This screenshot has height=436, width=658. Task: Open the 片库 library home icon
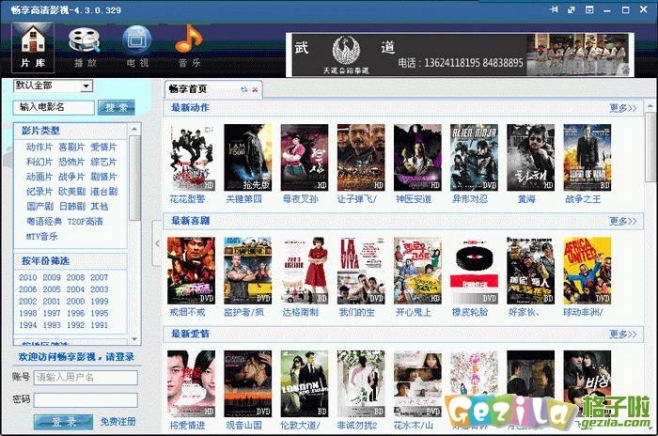pos(33,47)
